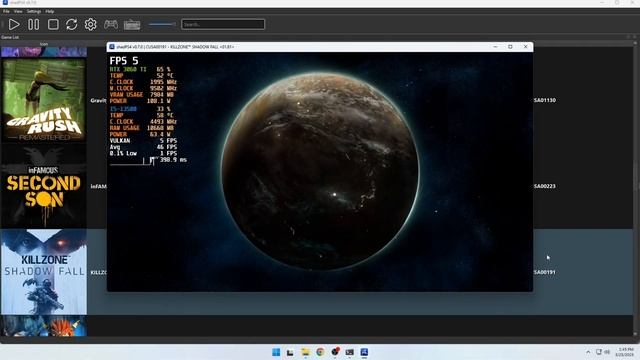The width and height of the screenshot is (640, 360).
Task: Open the Help menu
Action: point(50,11)
